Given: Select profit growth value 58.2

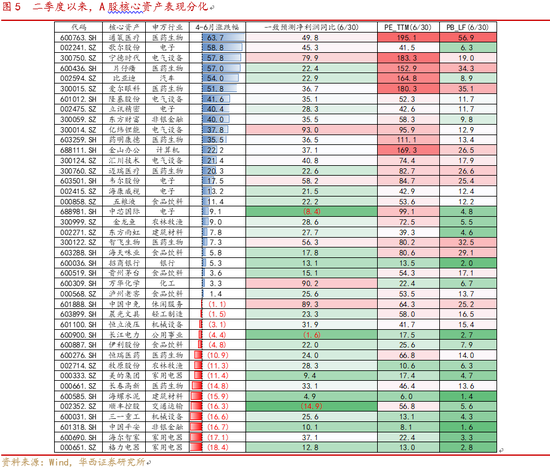Looking at the screenshot, I should pos(311,181).
